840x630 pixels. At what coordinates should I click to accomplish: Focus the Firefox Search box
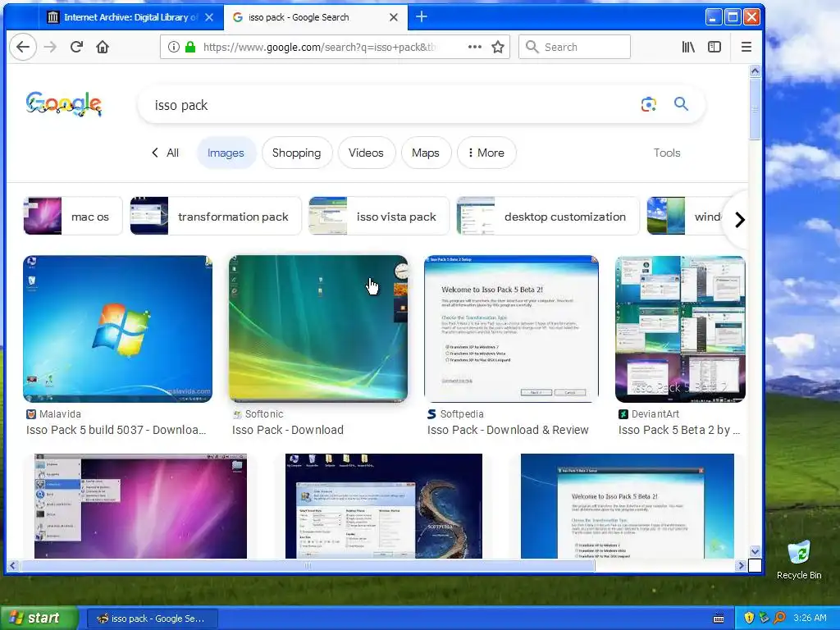pyautogui.click(x=574, y=47)
